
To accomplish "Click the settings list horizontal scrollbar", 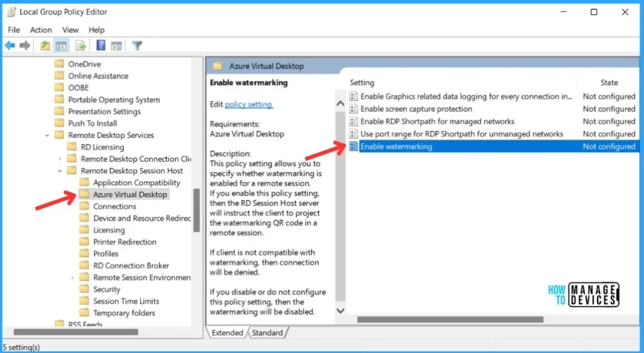I will (450, 319).
